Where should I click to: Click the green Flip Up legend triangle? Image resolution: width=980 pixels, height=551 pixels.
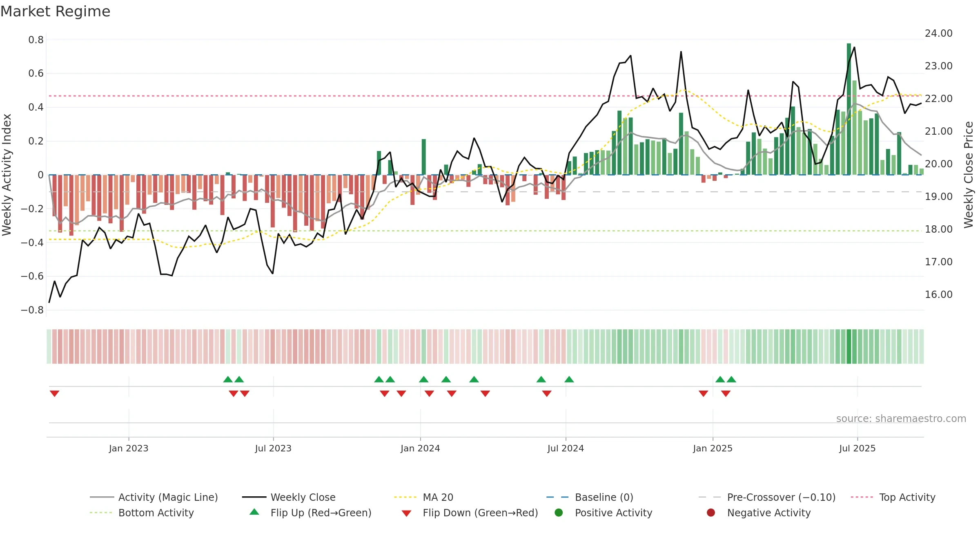(x=254, y=512)
